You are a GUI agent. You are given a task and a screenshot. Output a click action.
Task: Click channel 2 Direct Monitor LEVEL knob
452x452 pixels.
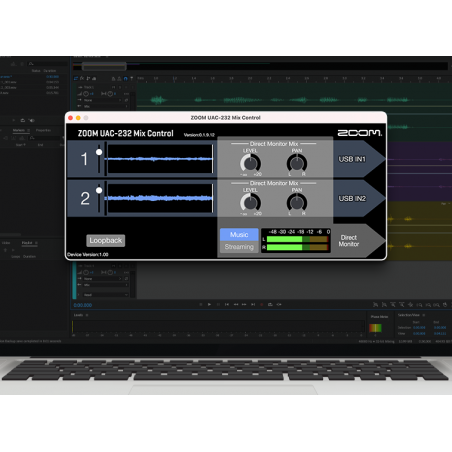coord(250,203)
